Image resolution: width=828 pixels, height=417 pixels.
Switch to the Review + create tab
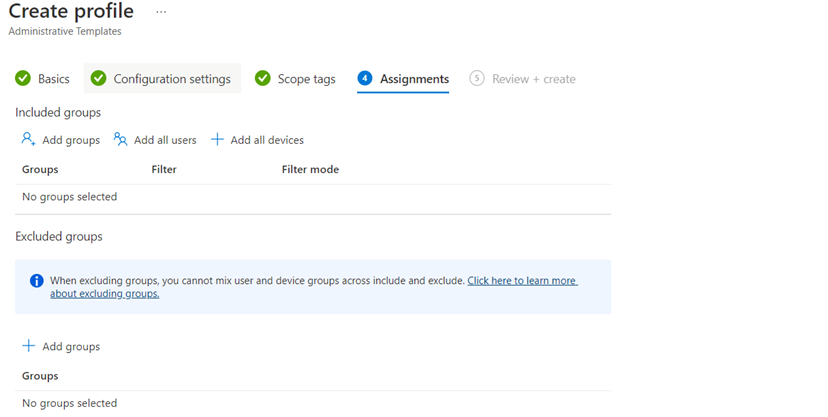(533, 79)
